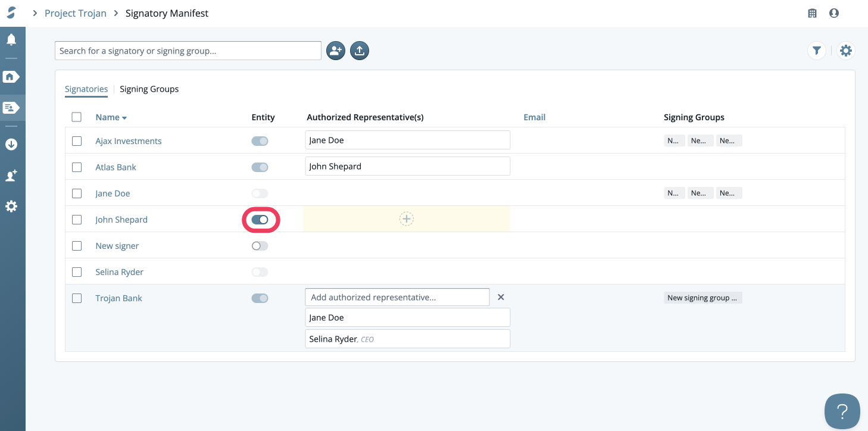The height and width of the screenshot is (431, 868).
Task: Open the table settings gear icon
Action: point(846,51)
